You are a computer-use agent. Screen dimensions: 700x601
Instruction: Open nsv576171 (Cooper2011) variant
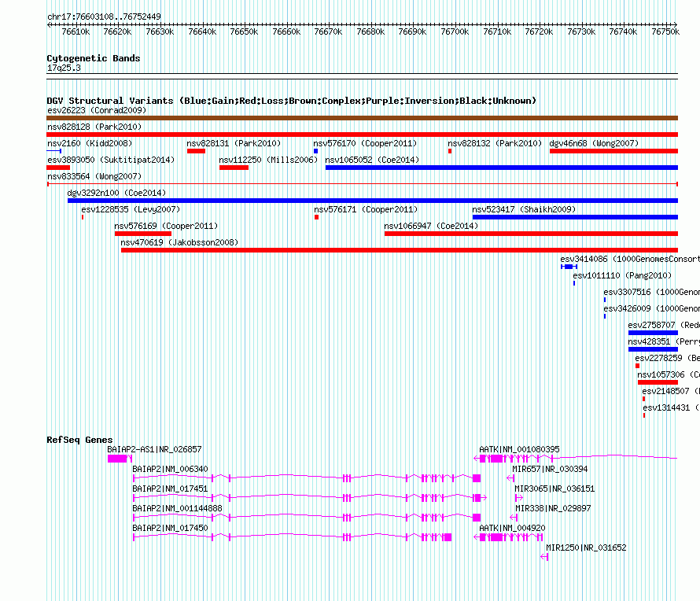click(x=366, y=209)
